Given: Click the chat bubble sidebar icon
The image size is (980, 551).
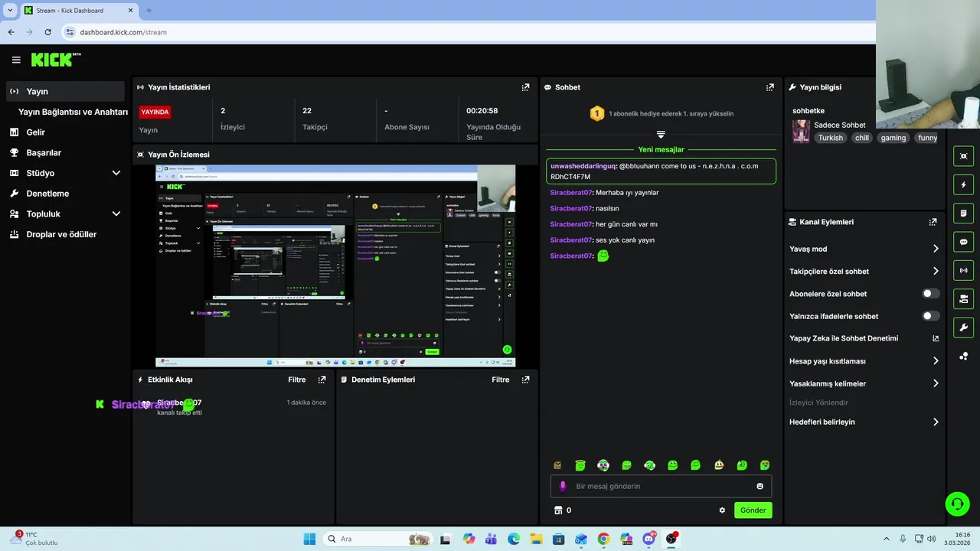Looking at the screenshot, I should tap(963, 242).
